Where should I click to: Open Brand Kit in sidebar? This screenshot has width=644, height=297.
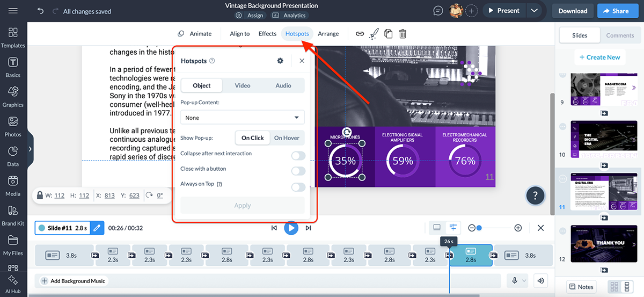tap(13, 215)
